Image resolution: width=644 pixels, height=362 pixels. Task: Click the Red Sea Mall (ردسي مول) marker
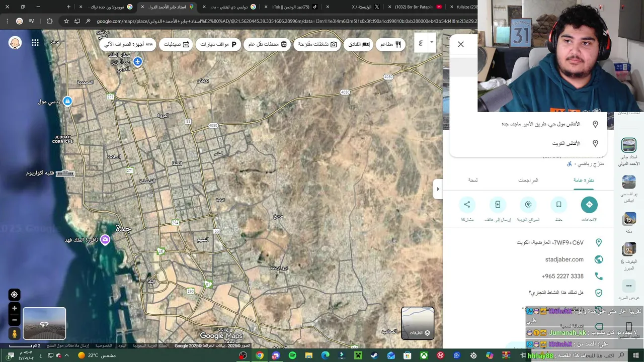coord(67,101)
